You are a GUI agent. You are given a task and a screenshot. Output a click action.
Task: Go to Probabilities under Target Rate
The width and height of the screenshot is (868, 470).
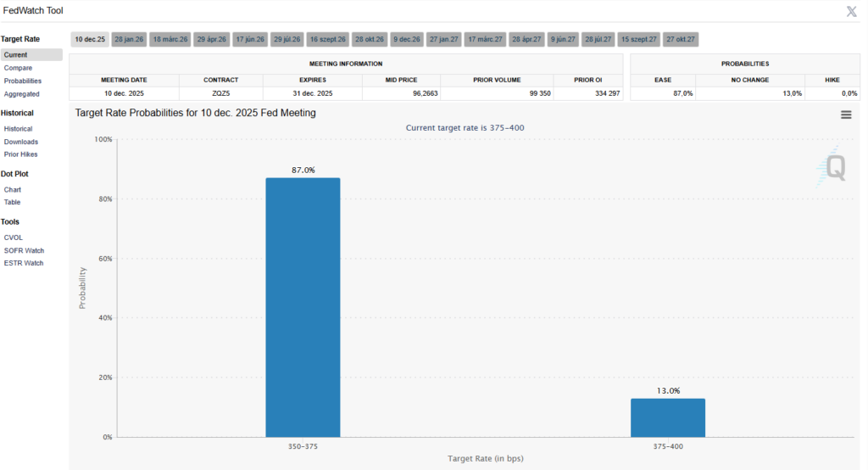pos(23,81)
